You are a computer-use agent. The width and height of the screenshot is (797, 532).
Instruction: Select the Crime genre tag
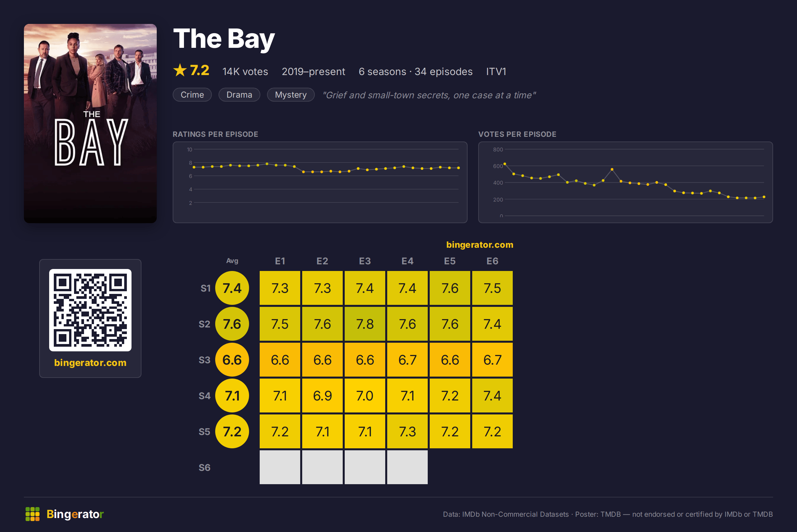[x=192, y=95]
